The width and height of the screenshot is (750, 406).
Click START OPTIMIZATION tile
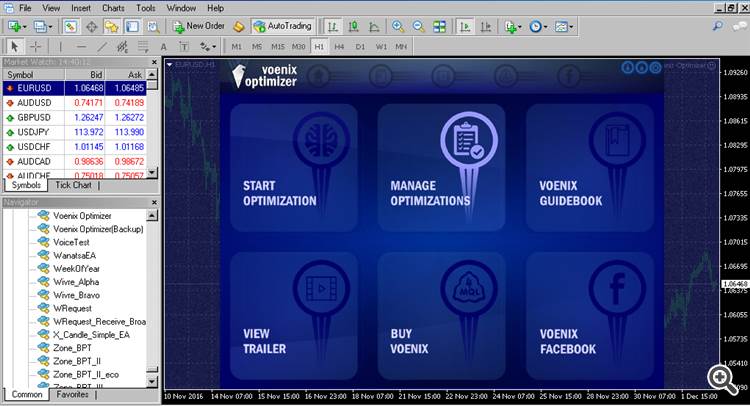294,168
